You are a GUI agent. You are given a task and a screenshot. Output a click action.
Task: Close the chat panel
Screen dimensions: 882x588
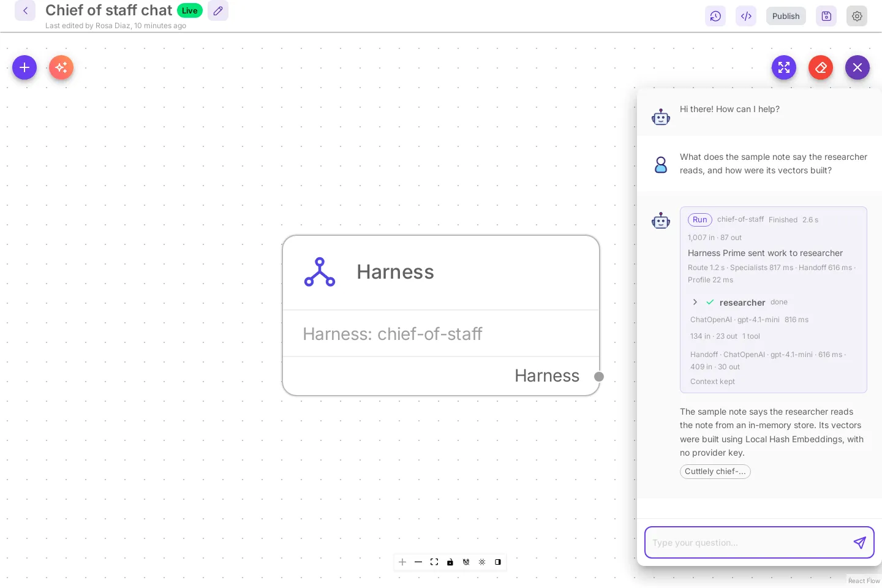[858, 67]
